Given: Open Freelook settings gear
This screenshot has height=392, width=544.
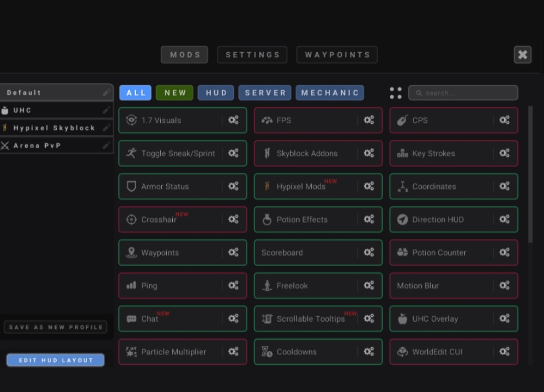Looking at the screenshot, I should pyautogui.click(x=369, y=285).
